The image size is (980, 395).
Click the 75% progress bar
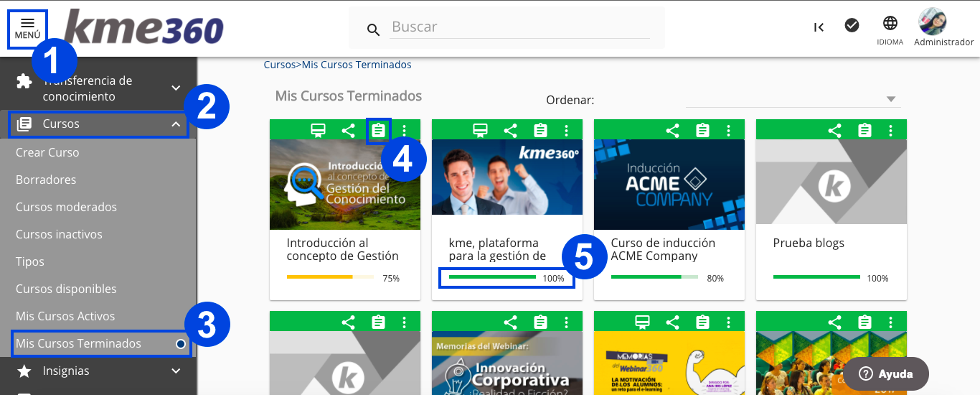point(330,276)
